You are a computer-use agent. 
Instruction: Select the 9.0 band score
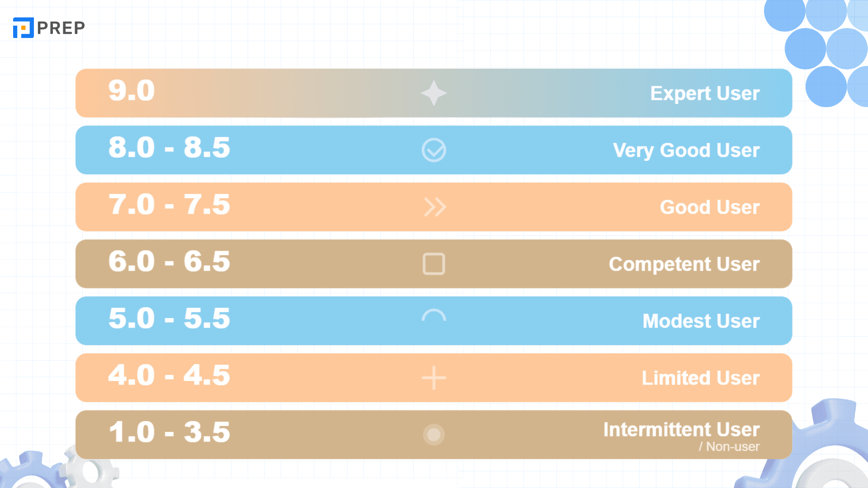[x=132, y=90]
